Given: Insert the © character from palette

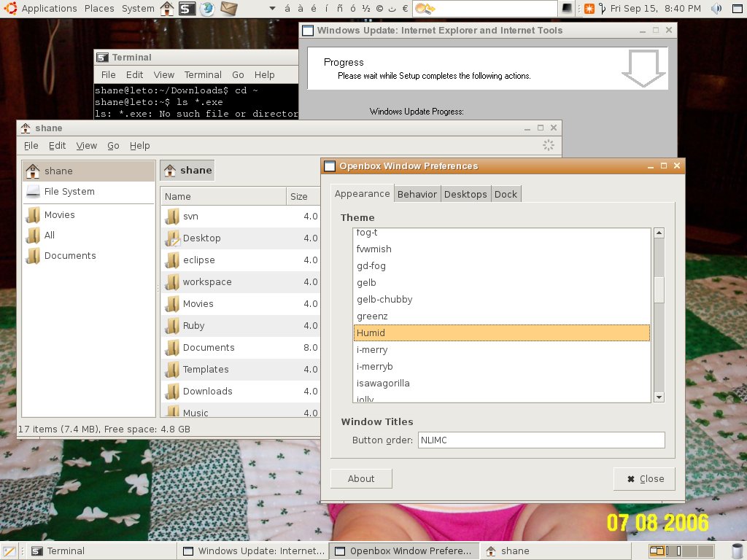Looking at the screenshot, I should pos(379,9).
